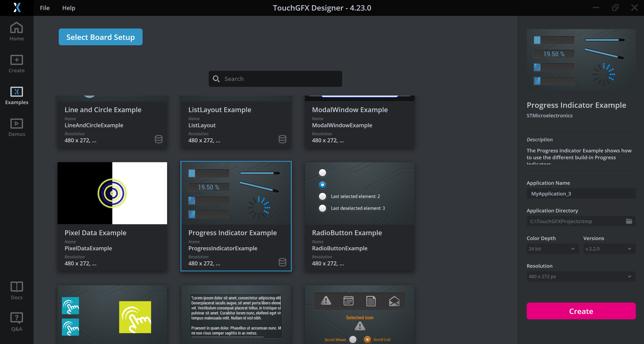Click database icon on ListLayout Example card

282,139
